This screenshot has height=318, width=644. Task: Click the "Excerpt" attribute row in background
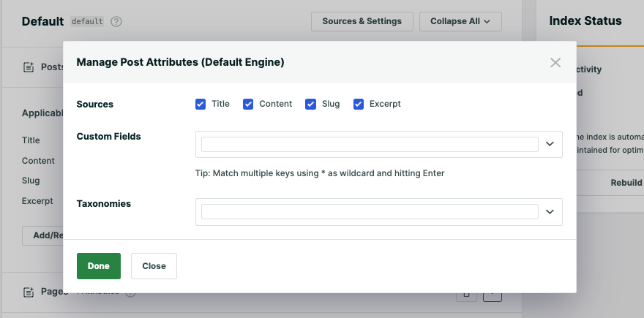coord(37,201)
